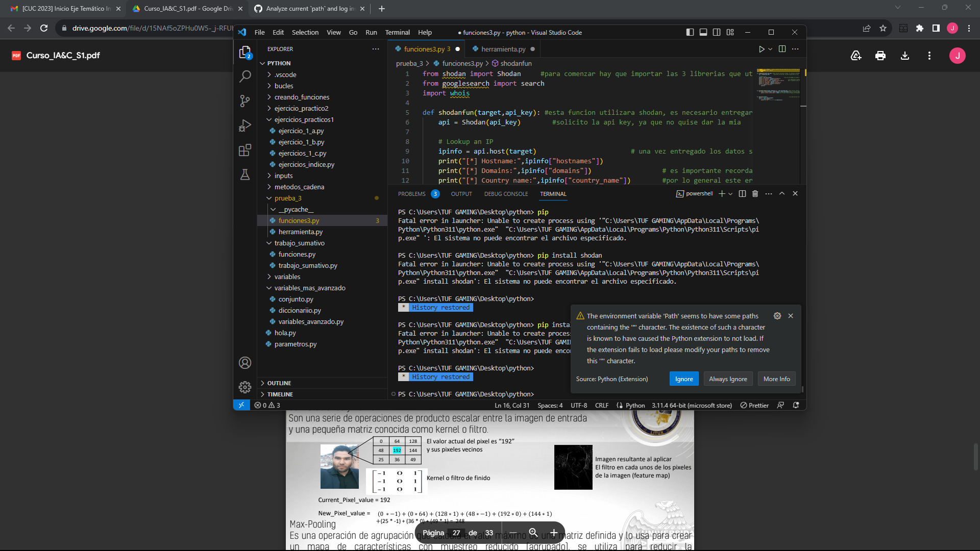Screen dimensions: 980x551
Task: Open the Testing beaker view
Action: coord(245,174)
